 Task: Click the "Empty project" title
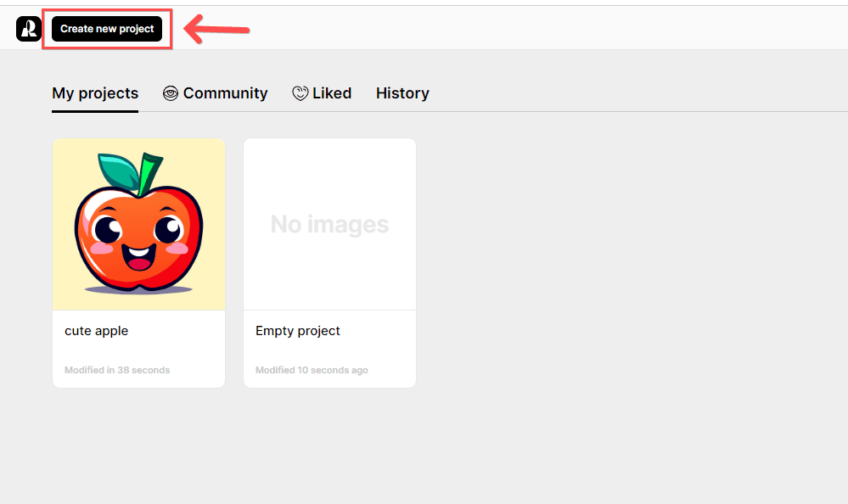tap(298, 331)
